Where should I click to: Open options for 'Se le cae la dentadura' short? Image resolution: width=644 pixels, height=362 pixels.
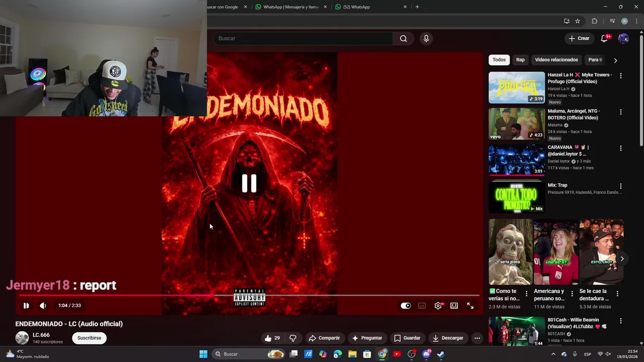tap(617, 294)
